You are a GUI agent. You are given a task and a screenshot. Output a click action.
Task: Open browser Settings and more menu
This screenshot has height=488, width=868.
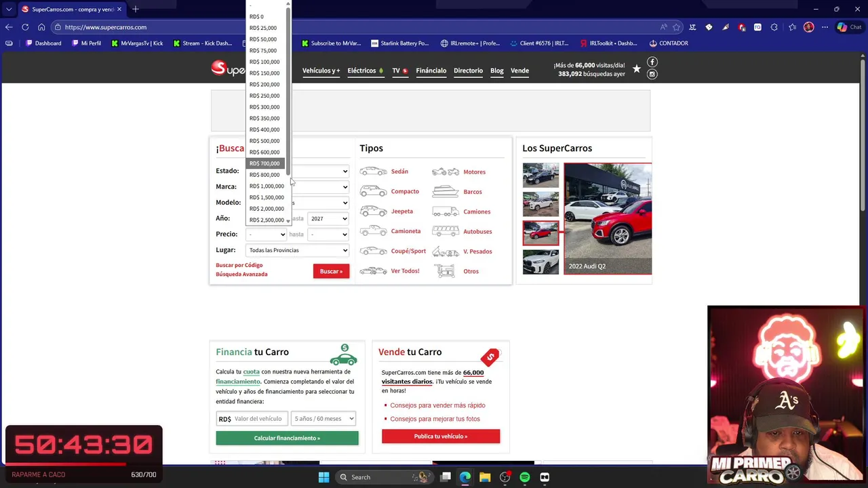pos(825,27)
